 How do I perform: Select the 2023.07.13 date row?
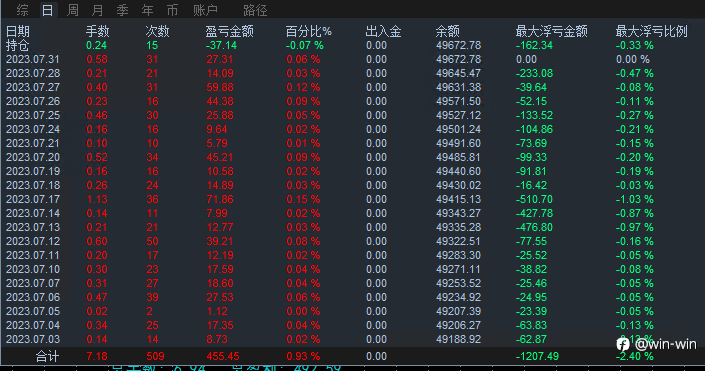[x=32, y=227]
